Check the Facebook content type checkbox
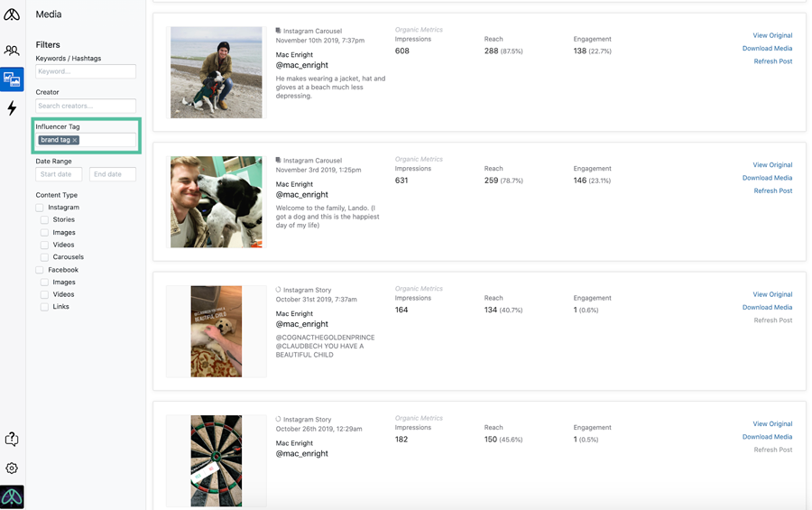 click(x=40, y=270)
